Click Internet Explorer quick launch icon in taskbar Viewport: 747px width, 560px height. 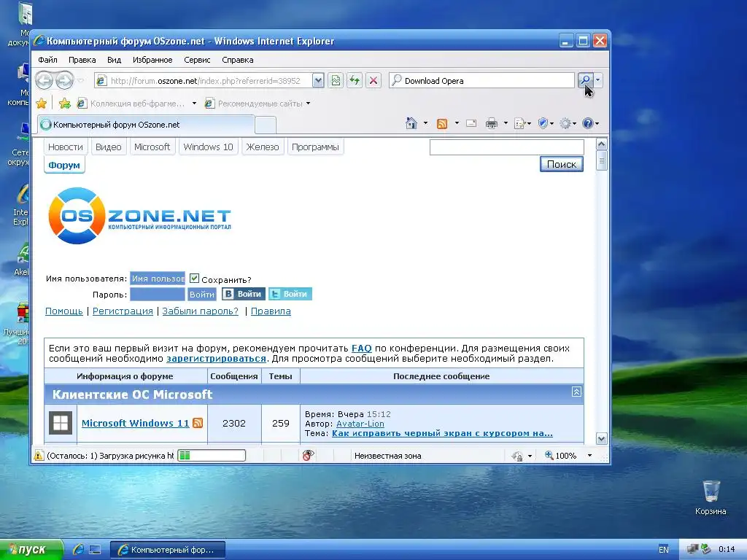(x=79, y=550)
